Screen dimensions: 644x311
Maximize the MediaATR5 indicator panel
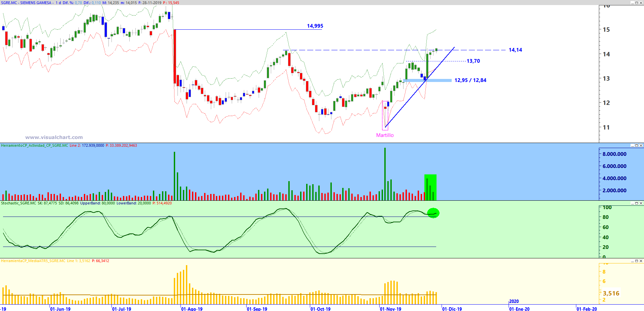(637, 261)
